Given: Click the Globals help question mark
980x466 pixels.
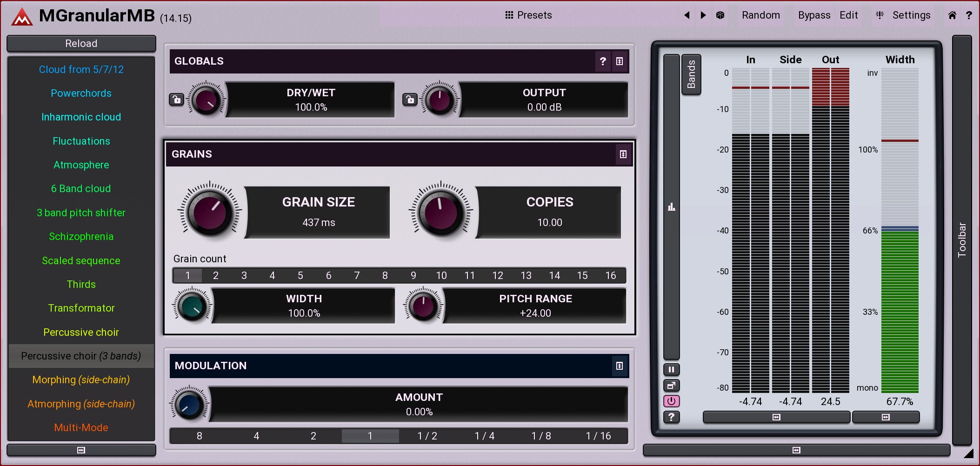Looking at the screenshot, I should 603,61.
